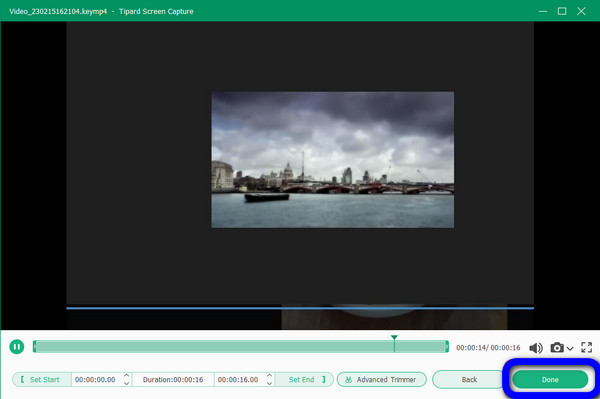Enter fullscreen preview mode
This screenshot has width=600, height=399.
[586, 347]
